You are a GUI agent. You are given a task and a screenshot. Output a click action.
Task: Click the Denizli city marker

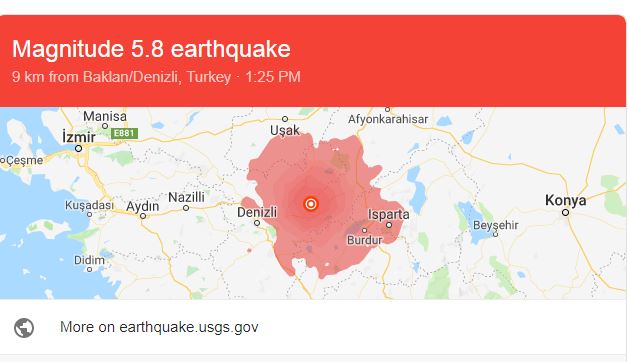[x=257, y=223]
